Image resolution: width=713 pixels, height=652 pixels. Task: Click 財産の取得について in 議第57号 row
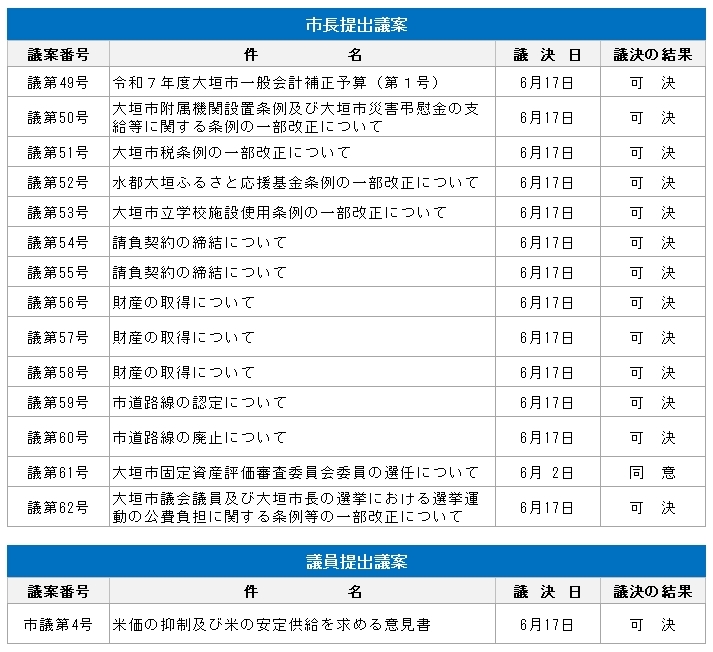pos(183,337)
